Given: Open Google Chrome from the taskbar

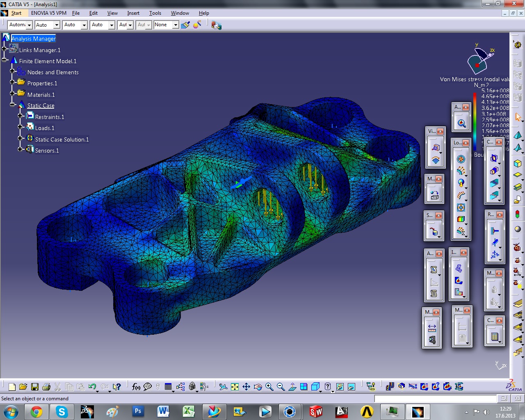Looking at the screenshot, I should 37,411.
